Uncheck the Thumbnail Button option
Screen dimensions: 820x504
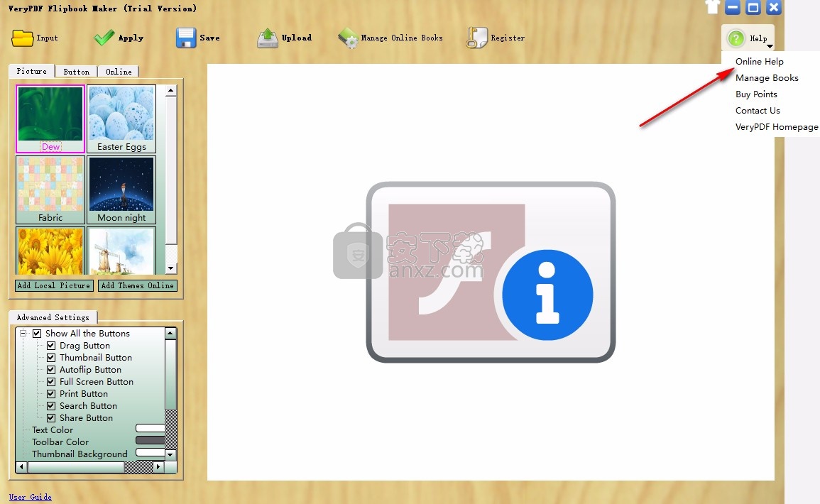[50, 358]
